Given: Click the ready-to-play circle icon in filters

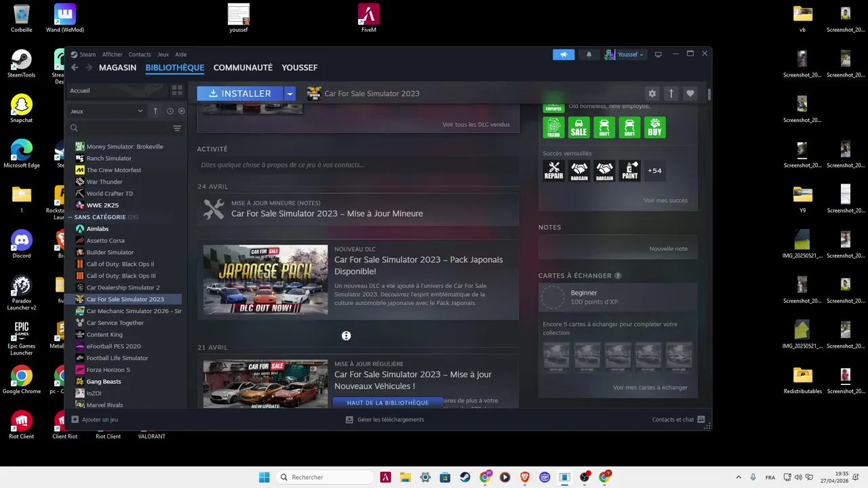Looking at the screenshot, I should [x=181, y=111].
